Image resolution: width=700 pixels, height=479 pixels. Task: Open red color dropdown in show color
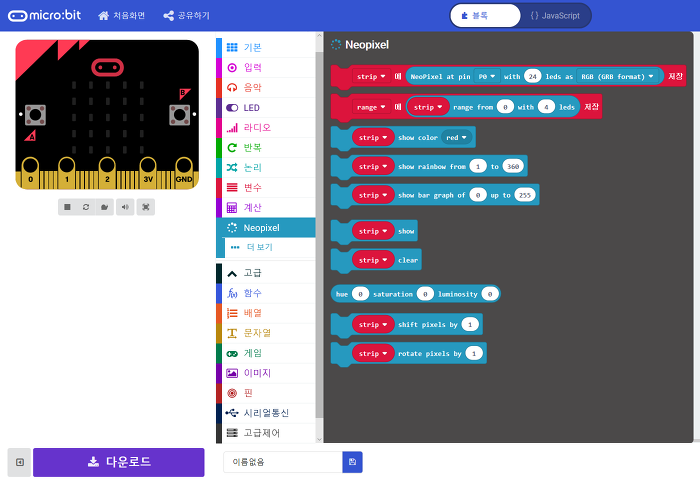point(456,137)
